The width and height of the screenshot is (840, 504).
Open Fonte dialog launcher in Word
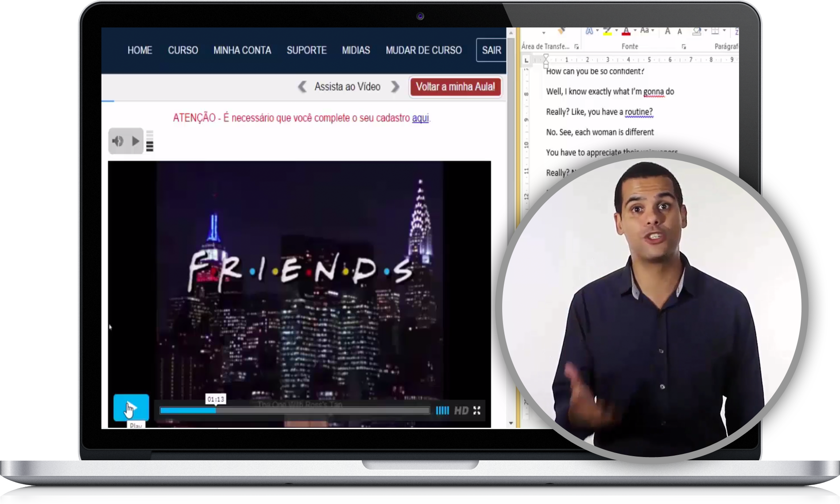[x=684, y=47]
